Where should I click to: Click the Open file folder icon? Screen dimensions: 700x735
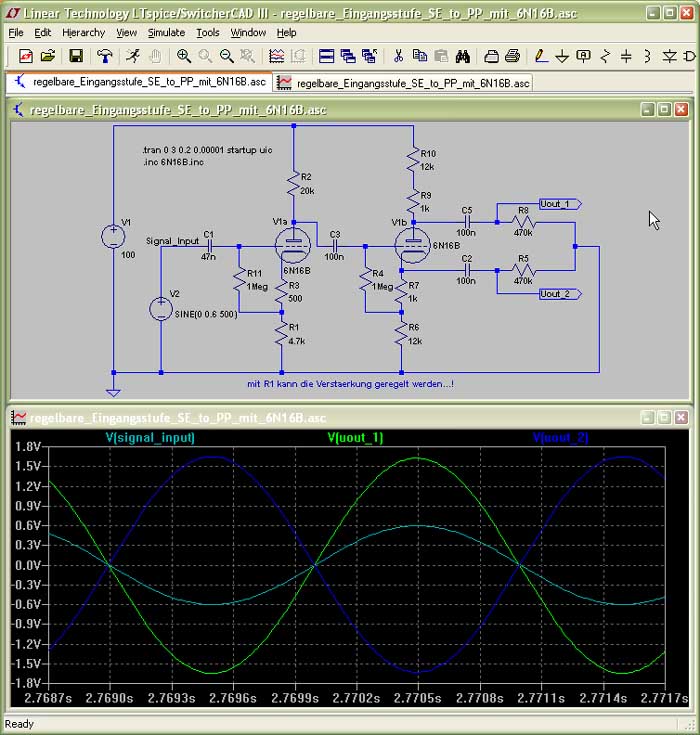(47, 56)
